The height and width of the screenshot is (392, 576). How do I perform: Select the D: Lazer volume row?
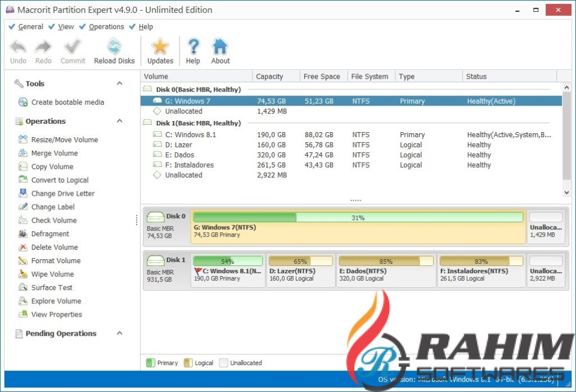click(351, 145)
